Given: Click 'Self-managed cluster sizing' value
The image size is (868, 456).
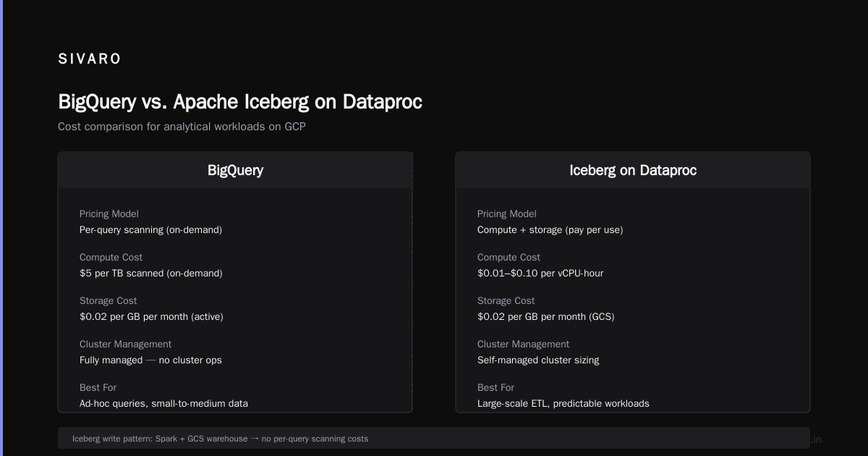Looking at the screenshot, I should coord(538,360).
